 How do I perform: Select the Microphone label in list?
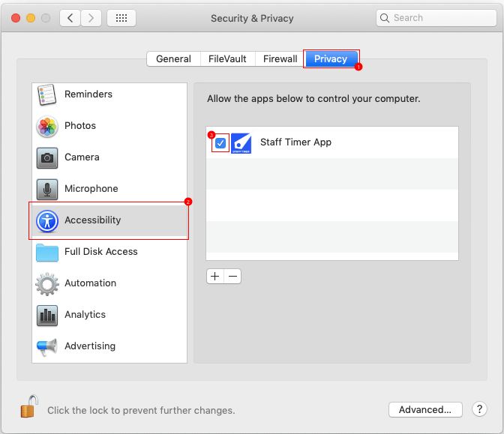pyautogui.click(x=91, y=189)
